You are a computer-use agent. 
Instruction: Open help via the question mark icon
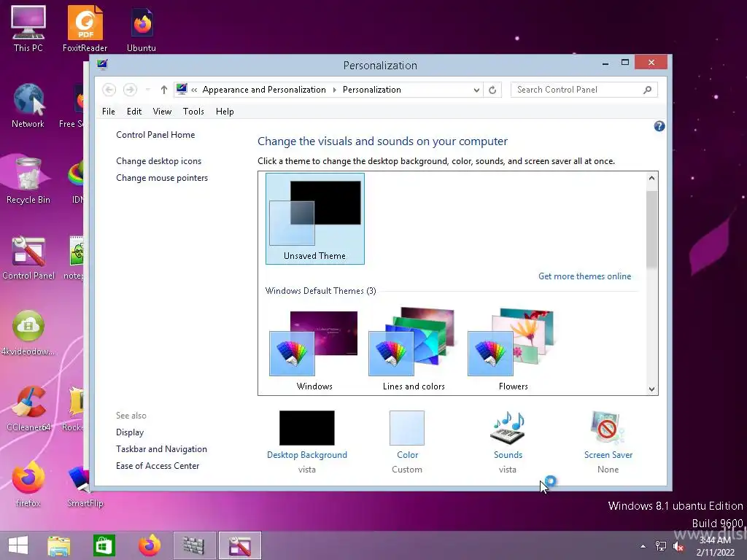tap(659, 126)
